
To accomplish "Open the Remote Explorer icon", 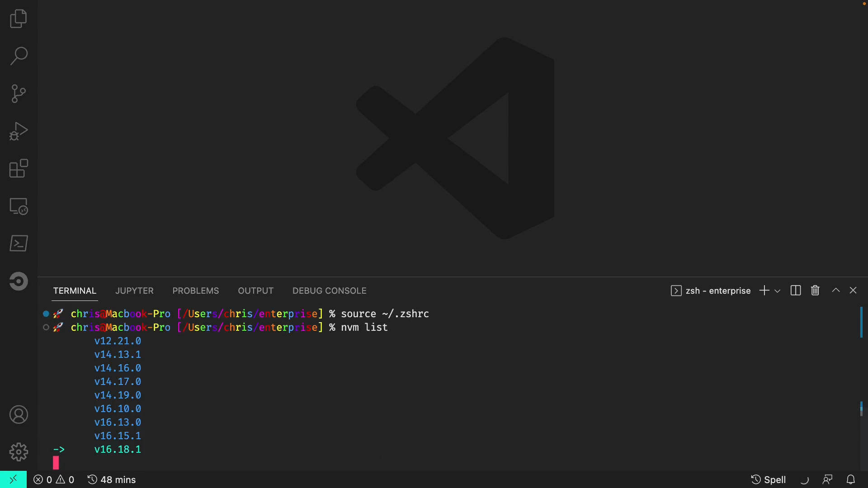I will pos(19,206).
